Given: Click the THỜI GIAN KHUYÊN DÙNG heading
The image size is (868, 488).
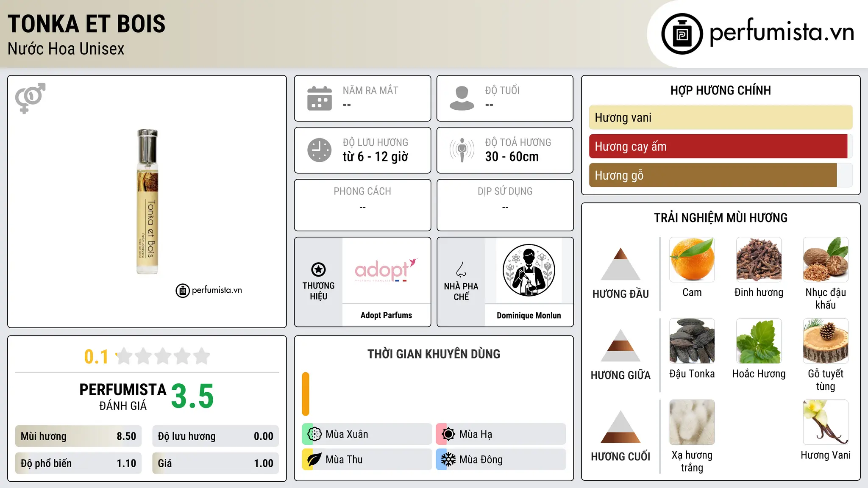Looking at the screenshot, I should (434, 354).
